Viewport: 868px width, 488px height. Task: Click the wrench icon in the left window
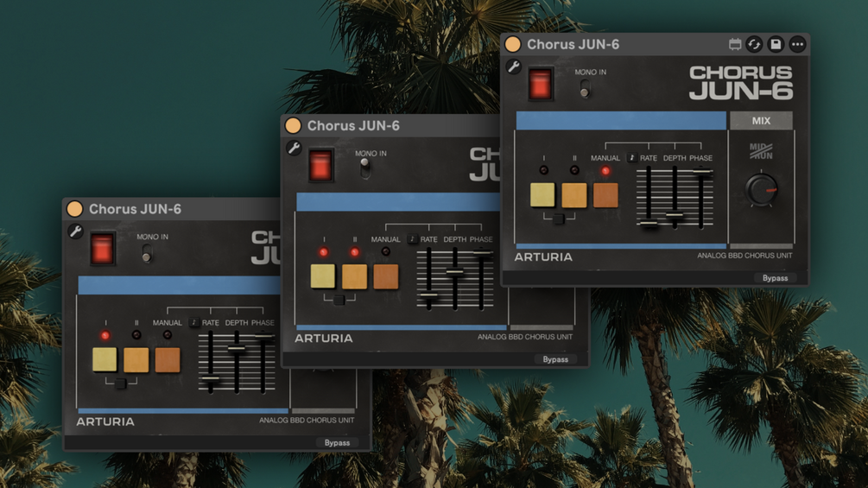[x=76, y=231]
